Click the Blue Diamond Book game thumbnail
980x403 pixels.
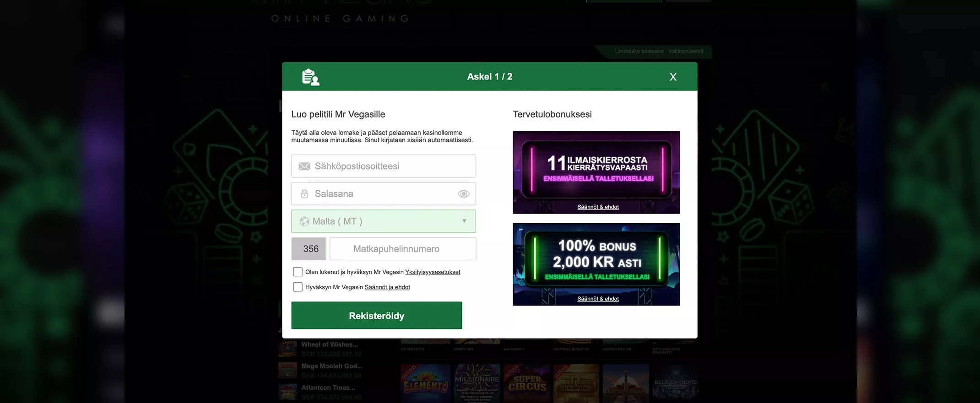(675, 383)
